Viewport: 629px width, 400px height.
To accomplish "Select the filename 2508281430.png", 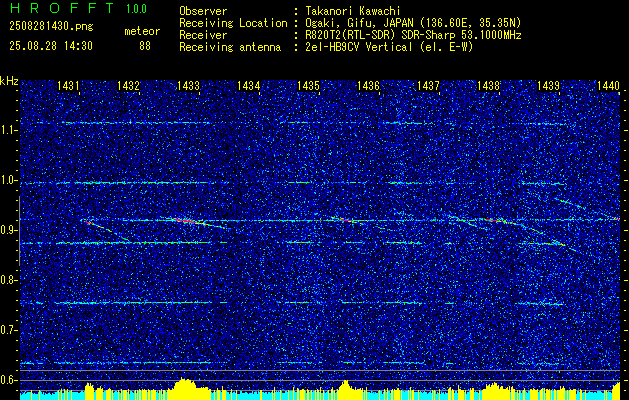I will [51, 27].
